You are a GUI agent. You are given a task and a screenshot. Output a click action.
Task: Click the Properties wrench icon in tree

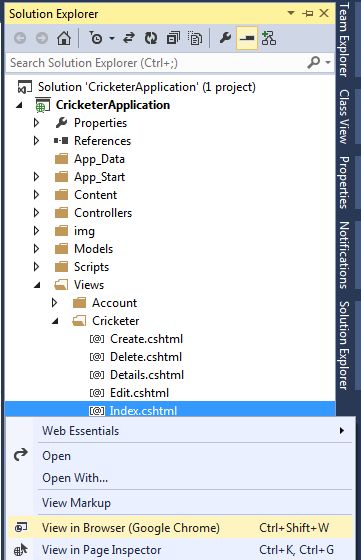(x=61, y=122)
